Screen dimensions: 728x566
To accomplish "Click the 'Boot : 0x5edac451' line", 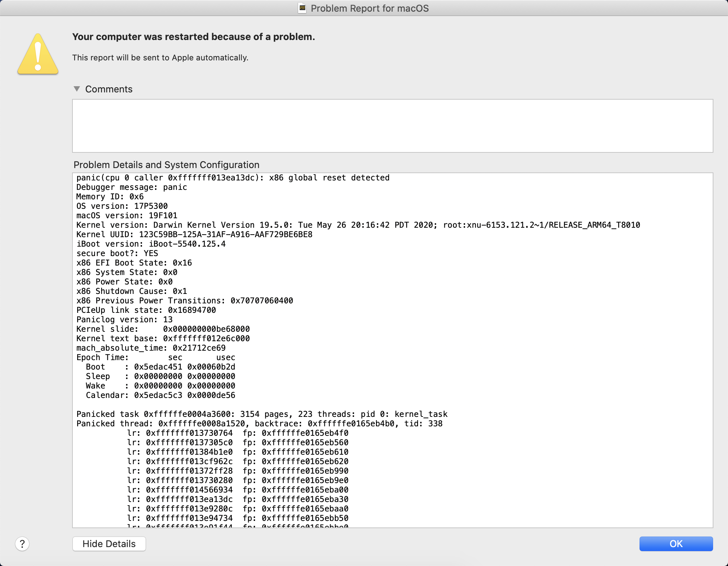I will 161,367.
